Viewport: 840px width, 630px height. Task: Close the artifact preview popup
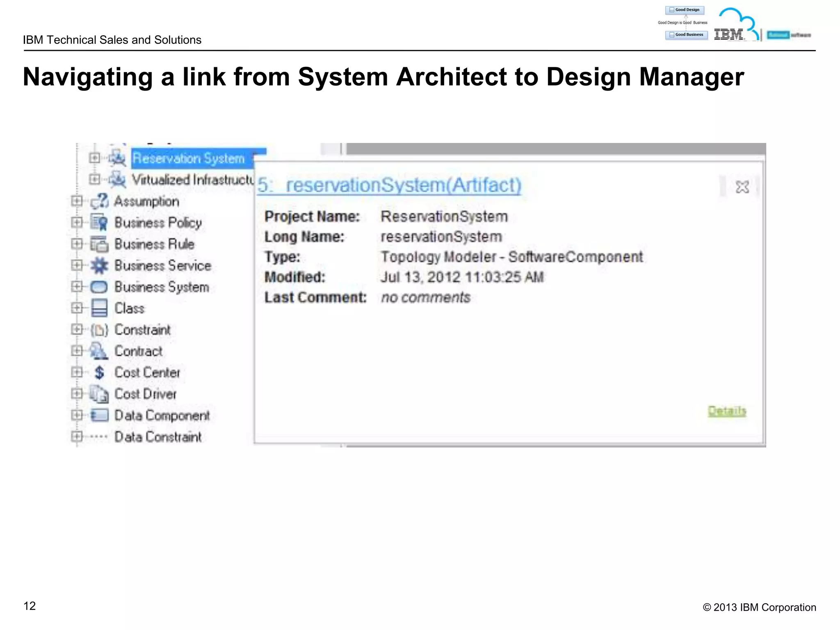pos(742,187)
